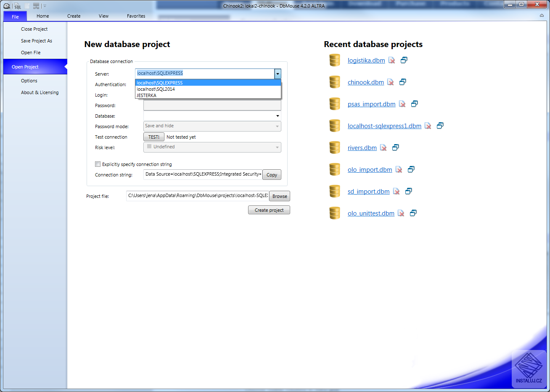
Task: Remove sd_import.dbm from recent projects
Action: coord(396,191)
